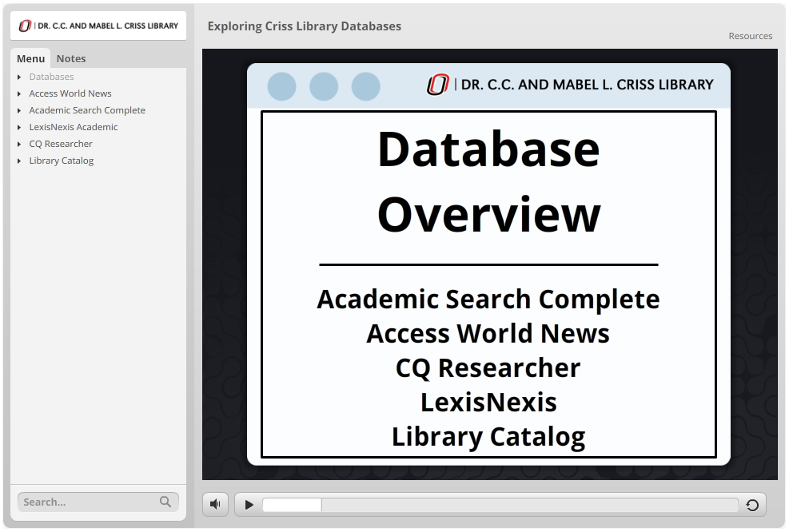Click the replay circular arrow icon

(x=752, y=504)
